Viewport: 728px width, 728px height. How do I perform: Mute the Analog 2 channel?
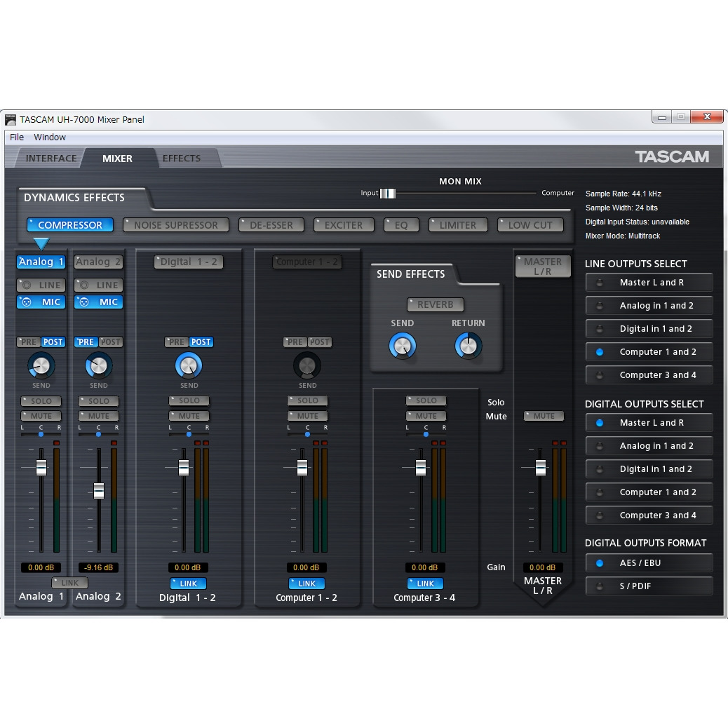pyautogui.click(x=98, y=416)
